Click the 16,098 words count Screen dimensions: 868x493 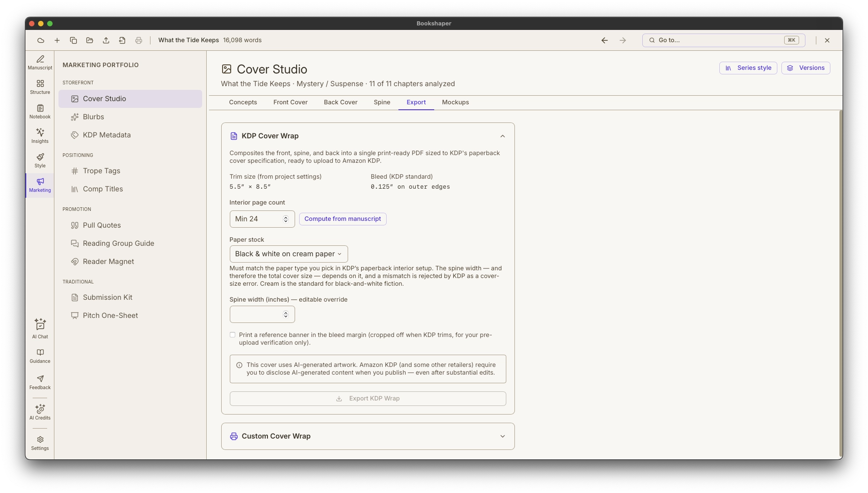click(x=242, y=40)
